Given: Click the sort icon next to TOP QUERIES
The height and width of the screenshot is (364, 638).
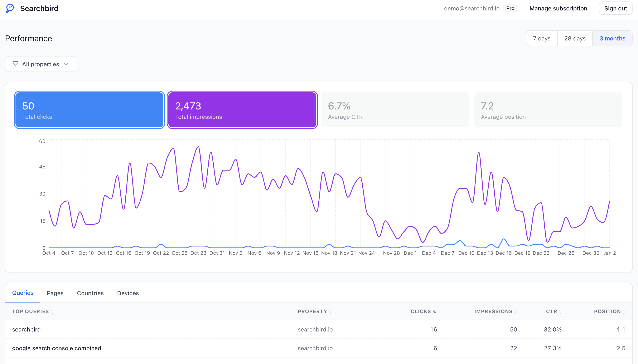Looking at the screenshot, I should (x=52, y=311).
